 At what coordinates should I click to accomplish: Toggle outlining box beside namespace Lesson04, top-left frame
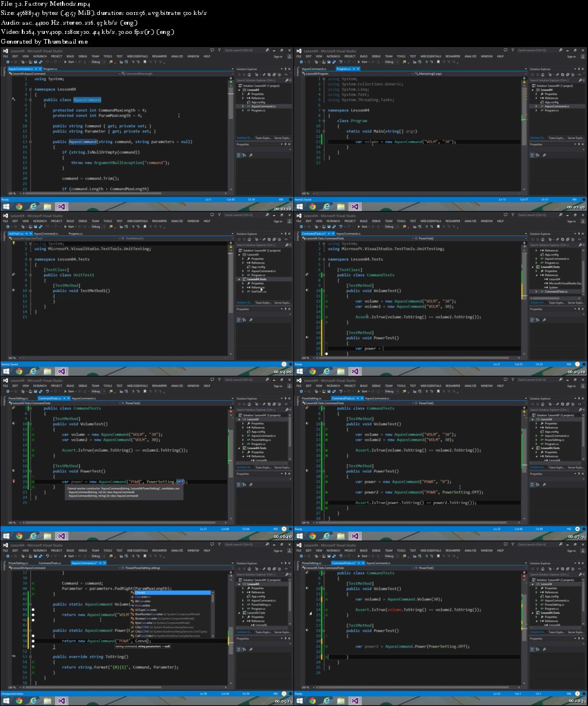(x=30, y=90)
